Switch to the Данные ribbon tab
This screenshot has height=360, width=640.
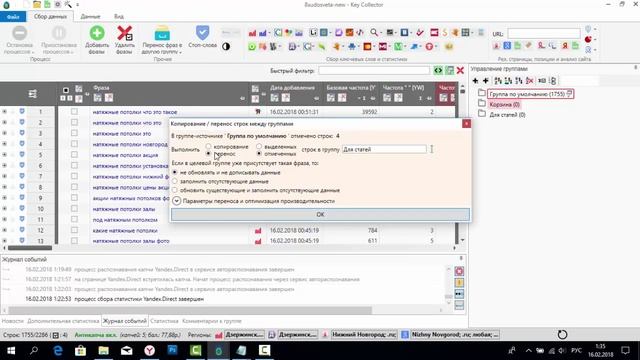(90, 17)
